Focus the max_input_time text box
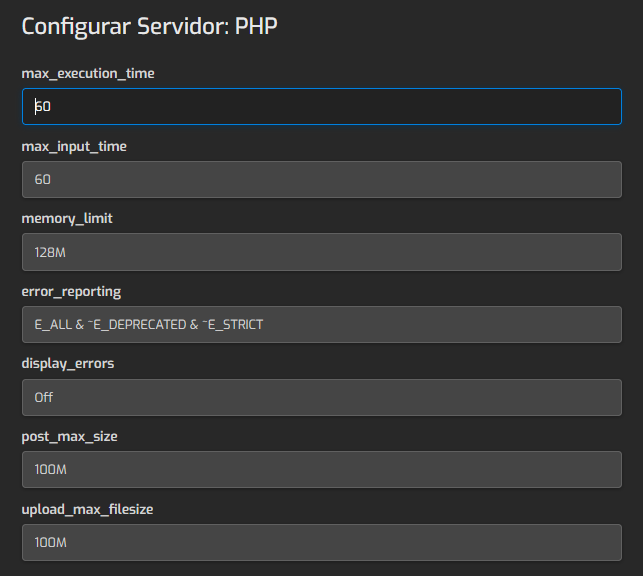 tap(321, 180)
